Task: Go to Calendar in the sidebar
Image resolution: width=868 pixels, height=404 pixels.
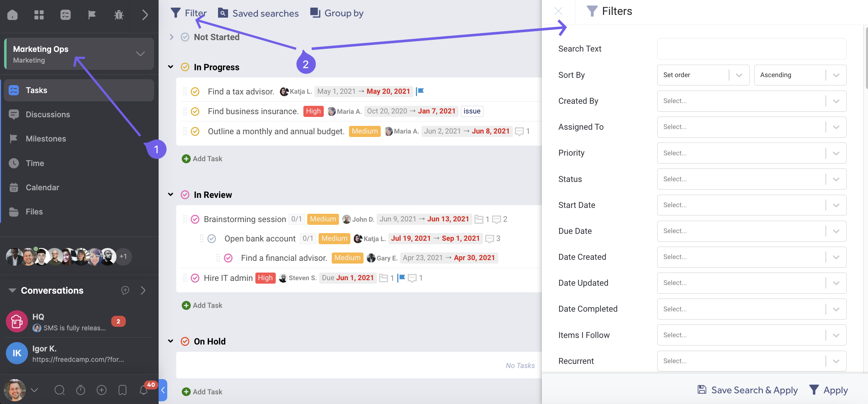Action: point(42,187)
